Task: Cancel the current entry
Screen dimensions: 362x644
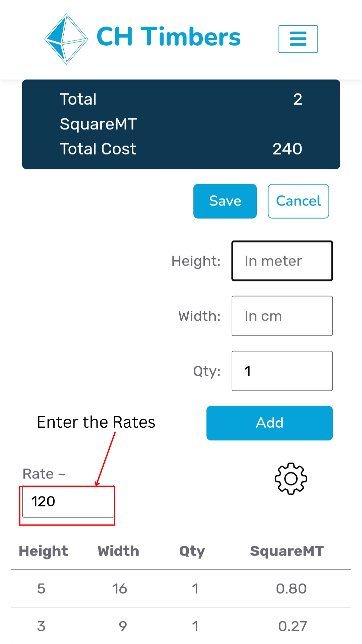Action: [298, 201]
